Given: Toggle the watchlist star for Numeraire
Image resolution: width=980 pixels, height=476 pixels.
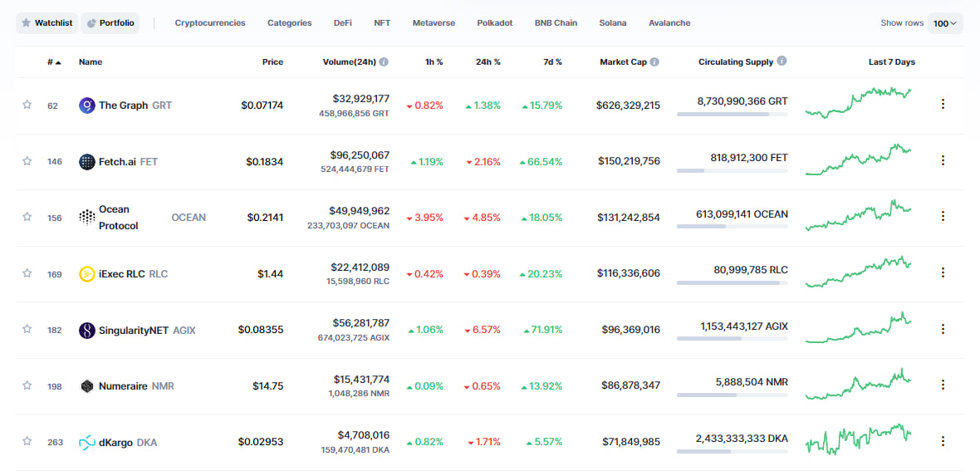Looking at the screenshot, I should 27,385.
